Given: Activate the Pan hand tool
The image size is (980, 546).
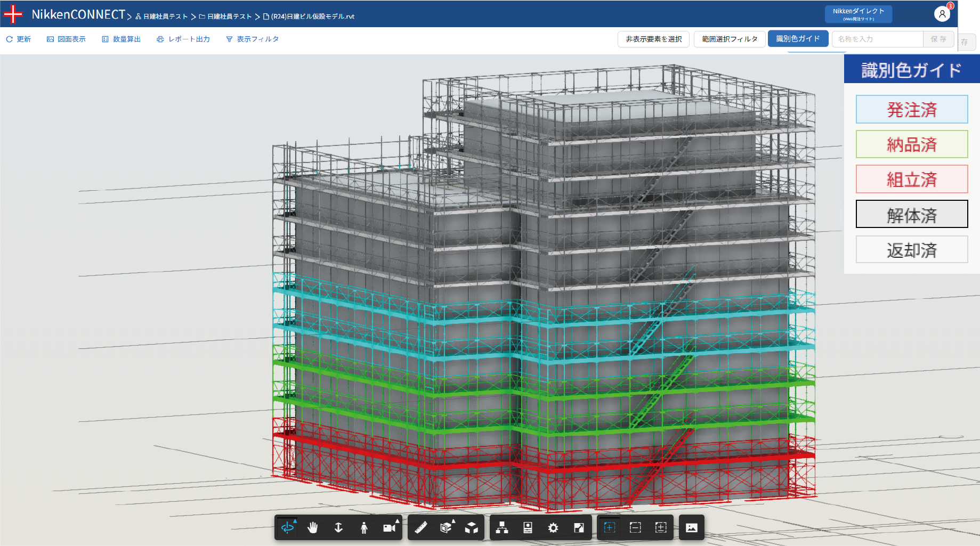Looking at the screenshot, I should pos(313,527).
